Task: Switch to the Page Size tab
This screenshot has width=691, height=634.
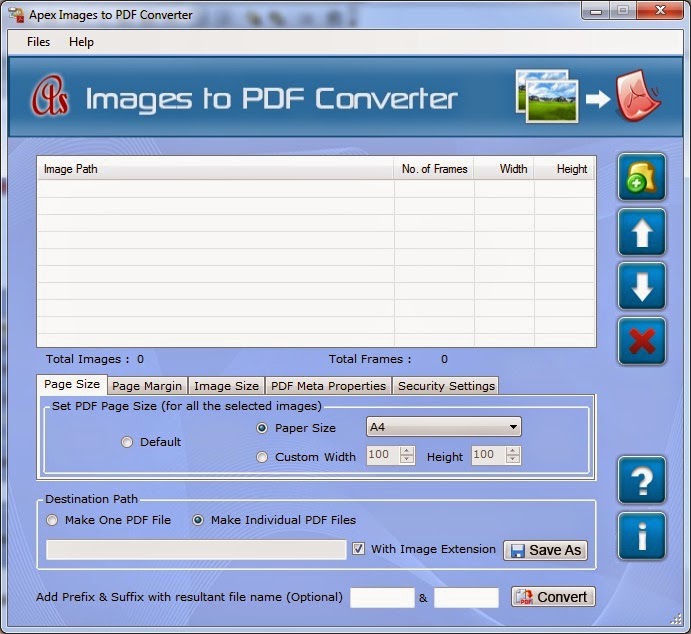Action: [72, 384]
